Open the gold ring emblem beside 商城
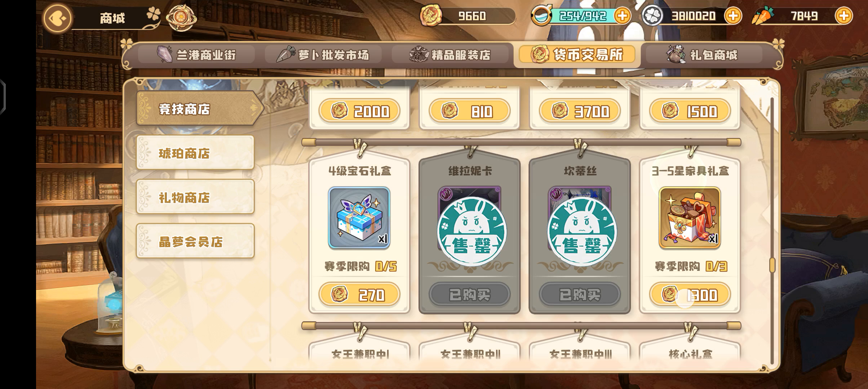The image size is (868, 389). tap(181, 18)
